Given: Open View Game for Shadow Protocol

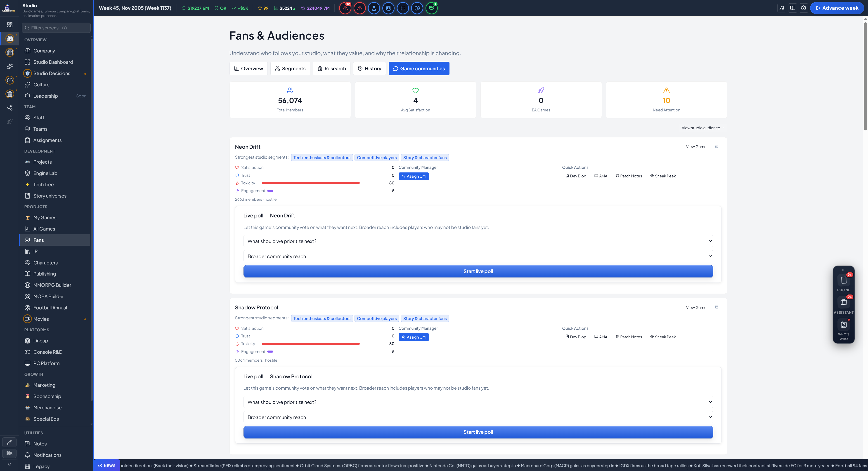Looking at the screenshot, I should pos(696,308).
